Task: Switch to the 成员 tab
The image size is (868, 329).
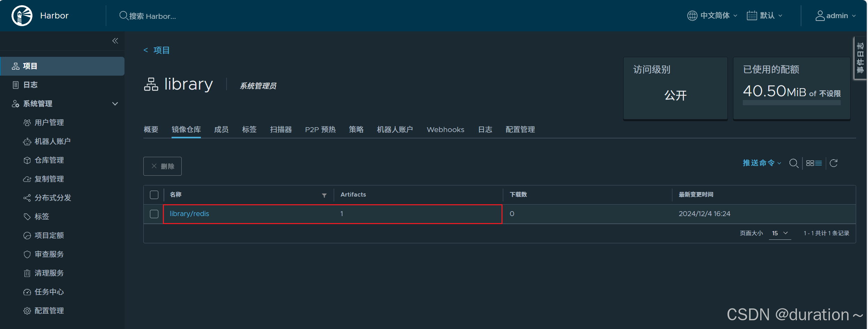Action: [221, 130]
